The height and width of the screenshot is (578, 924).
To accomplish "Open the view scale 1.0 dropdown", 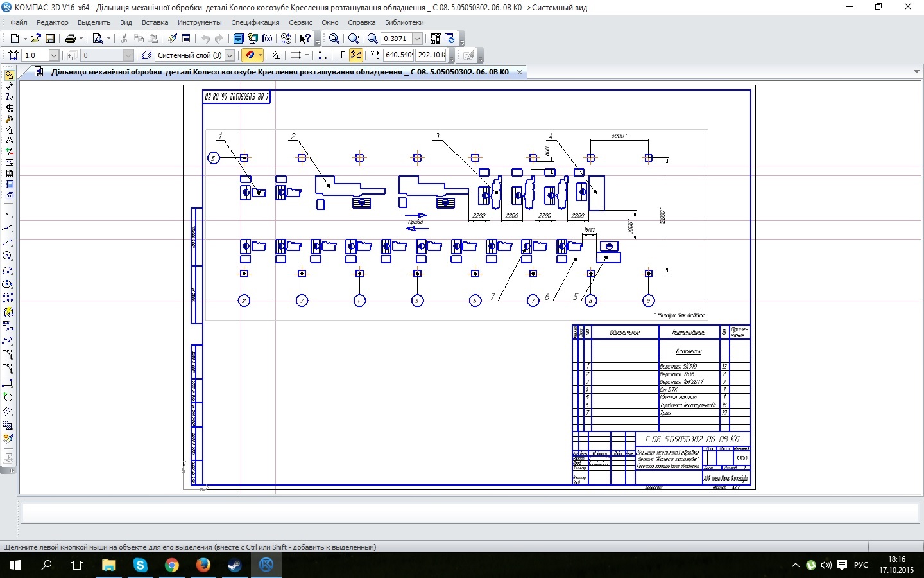I will [54, 55].
